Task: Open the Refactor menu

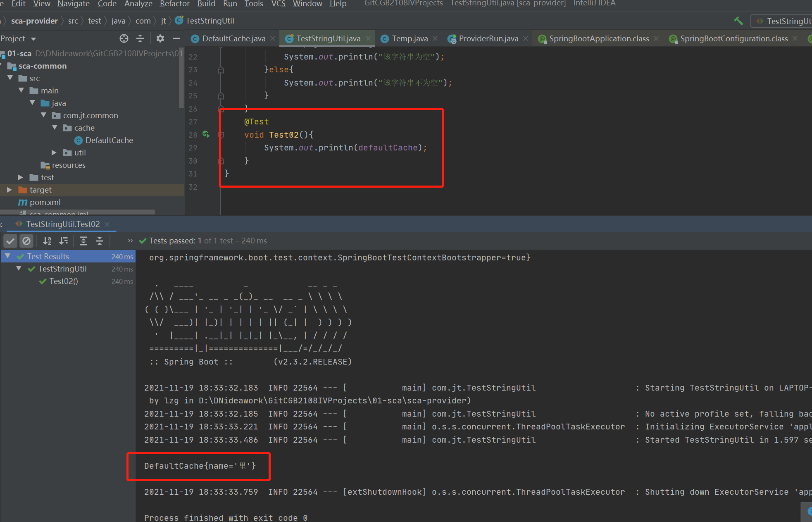Action: pyautogui.click(x=174, y=4)
